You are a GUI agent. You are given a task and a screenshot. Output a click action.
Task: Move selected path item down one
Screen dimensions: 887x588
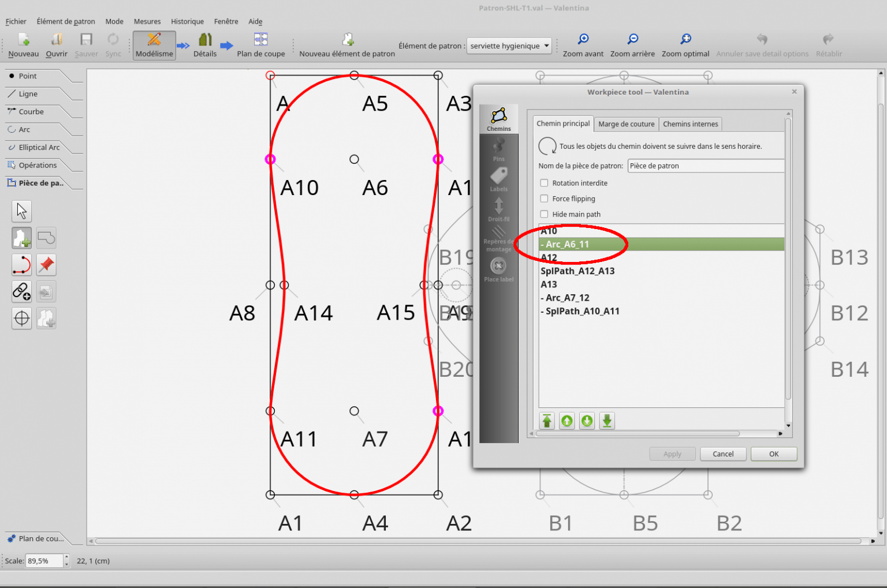pyautogui.click(x=587, y=421)
